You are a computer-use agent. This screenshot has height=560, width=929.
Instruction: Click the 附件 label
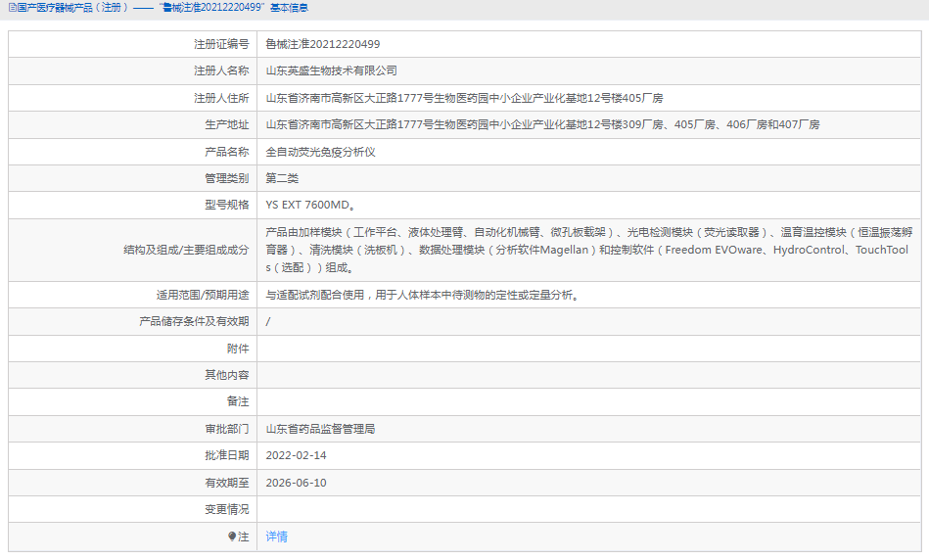coord(238,349)
